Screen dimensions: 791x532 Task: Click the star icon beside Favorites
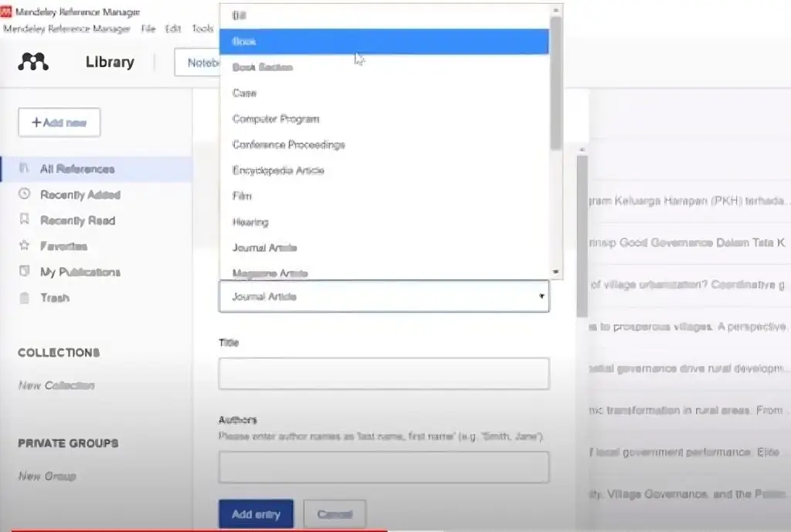point(22,246)
